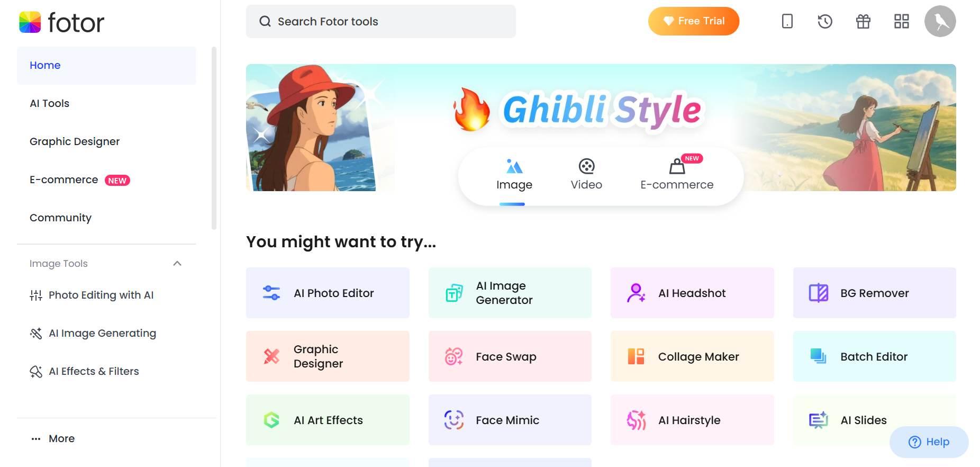Collapse the Image Tools section
980x467 pixels.
pos(177,263)
